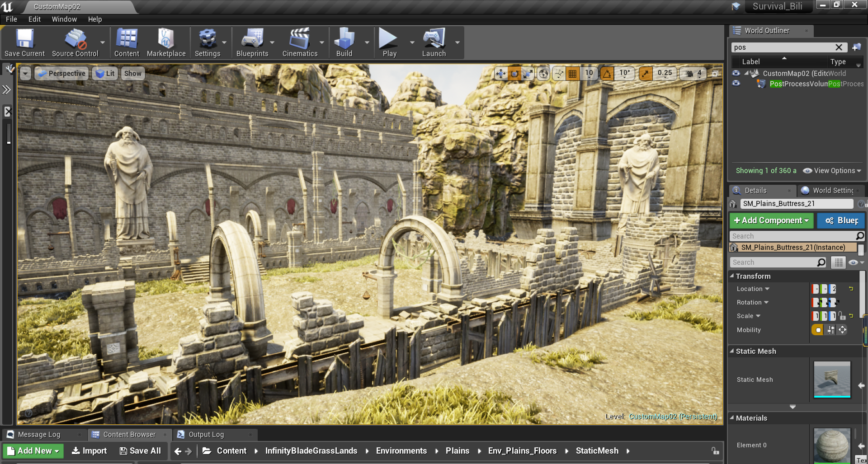868x464 pixels.
Task: Open viewport options arrow dropdown
Action: pyautogui.click(x=25, y=73)
